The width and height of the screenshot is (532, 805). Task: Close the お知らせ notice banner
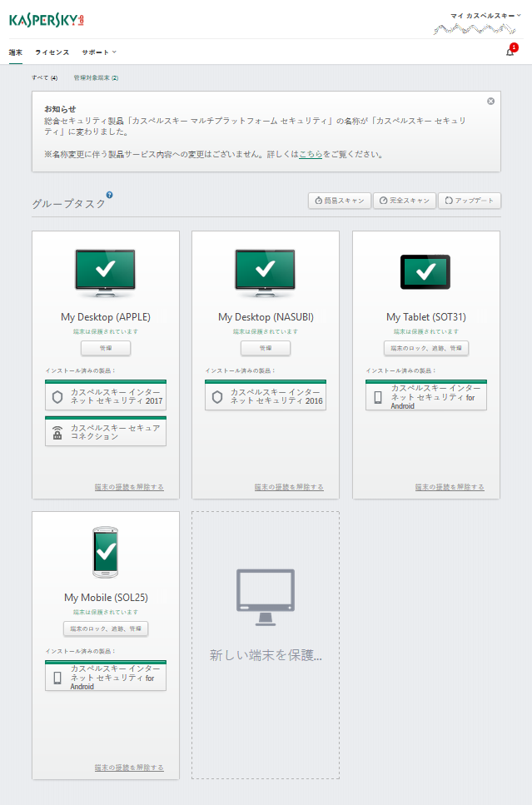coord(490,101)
